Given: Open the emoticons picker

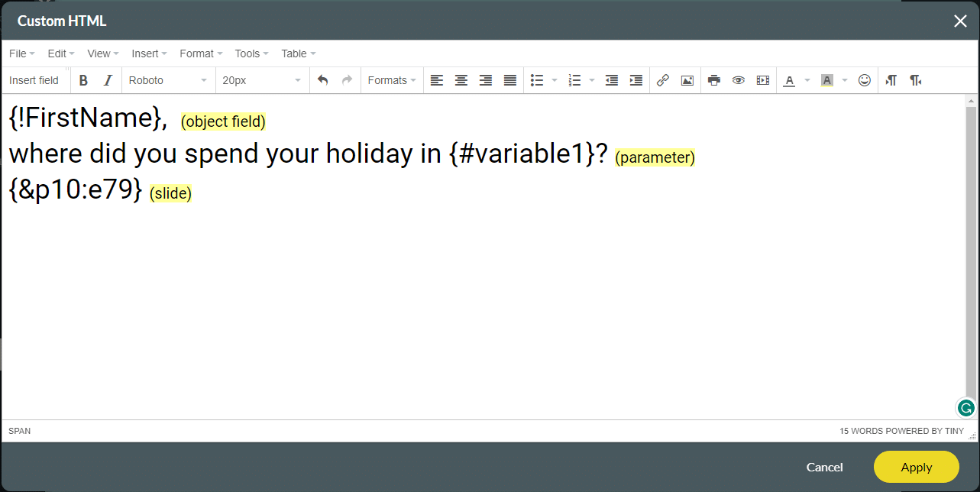Looking at the screenshot, I should 864,80.
